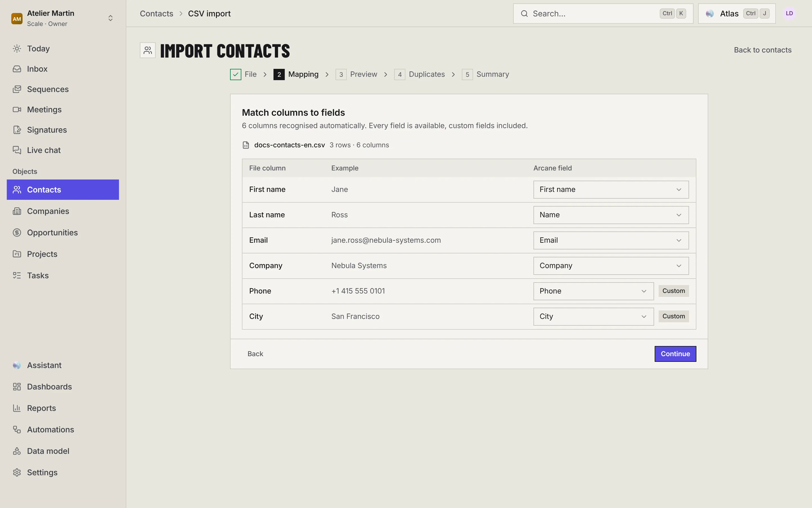Open the Phone field dropdown
812x508 pixels.
[x=593, y=291]
